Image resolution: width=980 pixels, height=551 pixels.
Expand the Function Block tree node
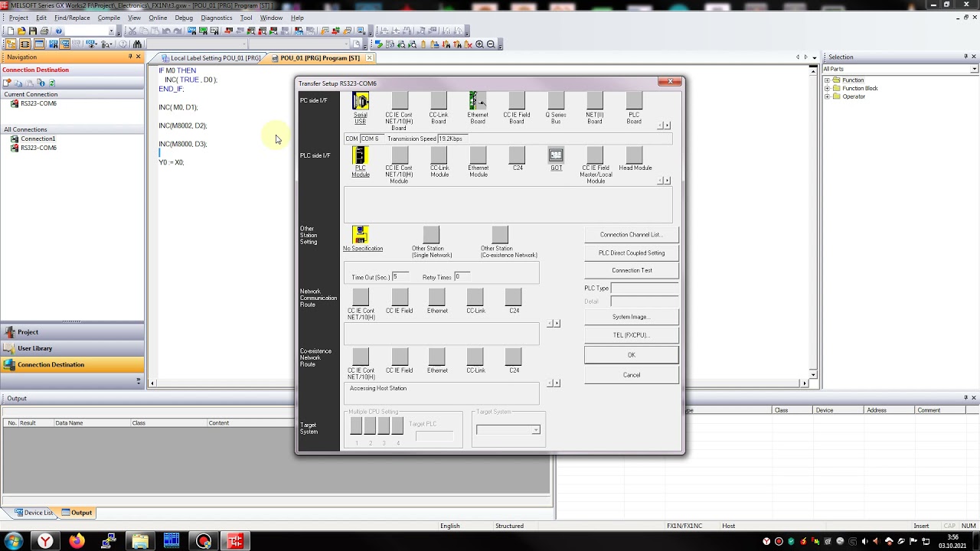click(827, 89)
